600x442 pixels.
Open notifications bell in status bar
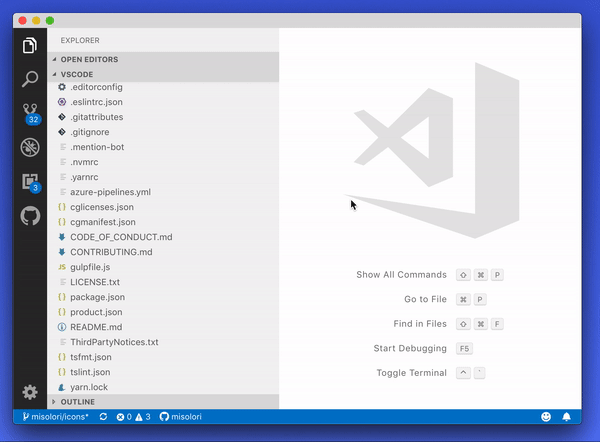[566, 417]
